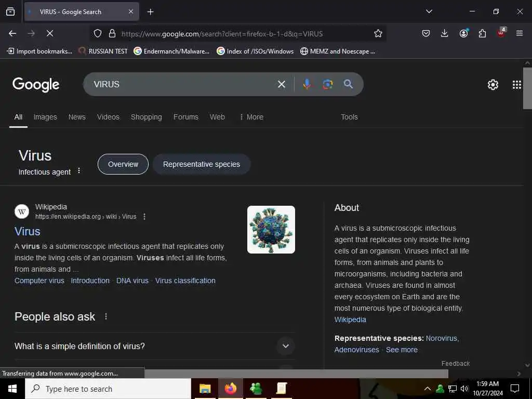Open options dots beside People also ask
Viewport: 532px width, 399px height.
[106, 316]
